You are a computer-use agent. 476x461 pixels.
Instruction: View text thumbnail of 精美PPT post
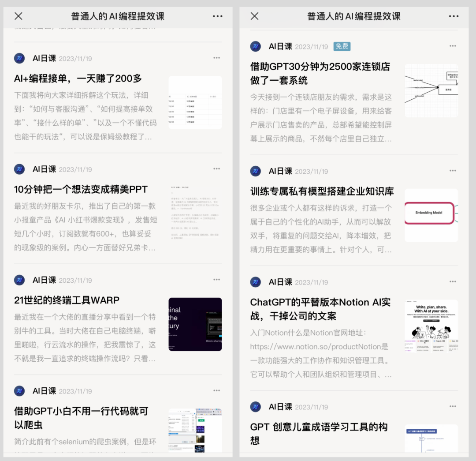[195, 214]
